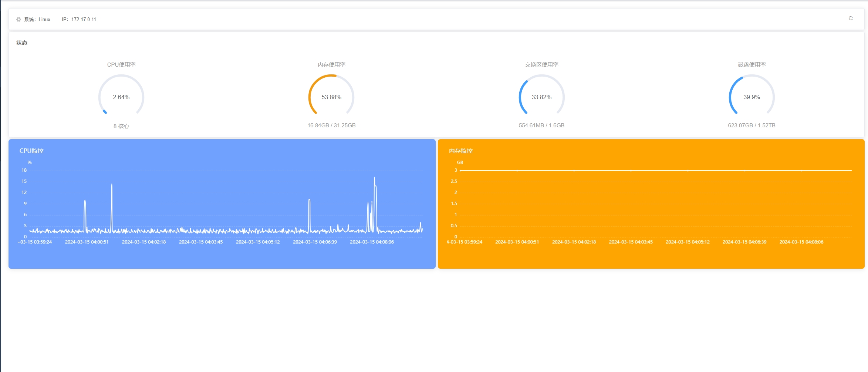Click CPU chart x-axis label 2024-03-15 04:05:12
Viewport: 868px width, 372px height.
[x=258, y=242]
